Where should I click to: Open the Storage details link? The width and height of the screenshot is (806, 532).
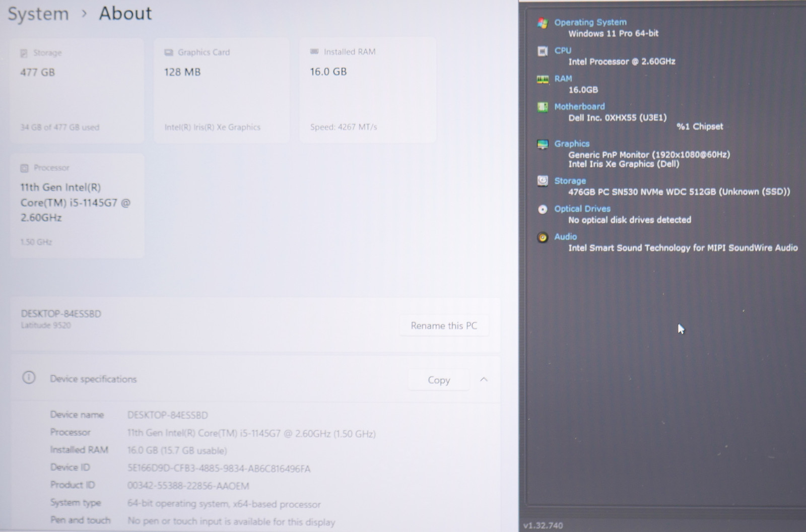point(570,180)
